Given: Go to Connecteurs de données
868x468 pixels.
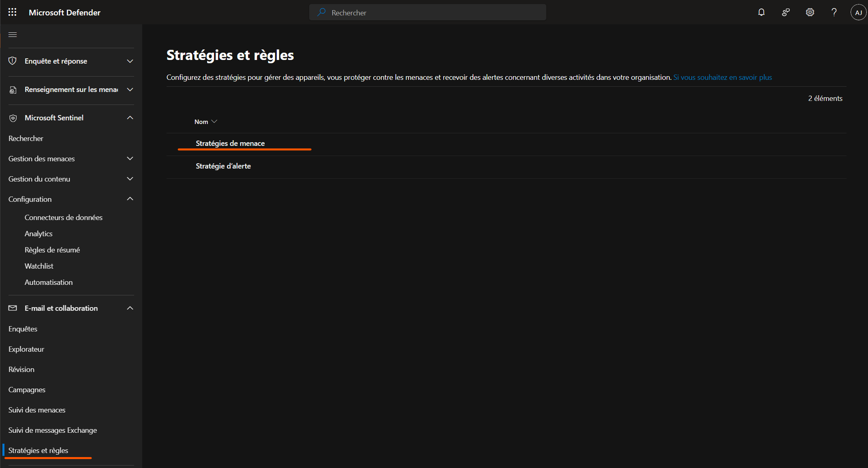Looking at the screenshot, I should pyautogui.click(x=64, y=218).
